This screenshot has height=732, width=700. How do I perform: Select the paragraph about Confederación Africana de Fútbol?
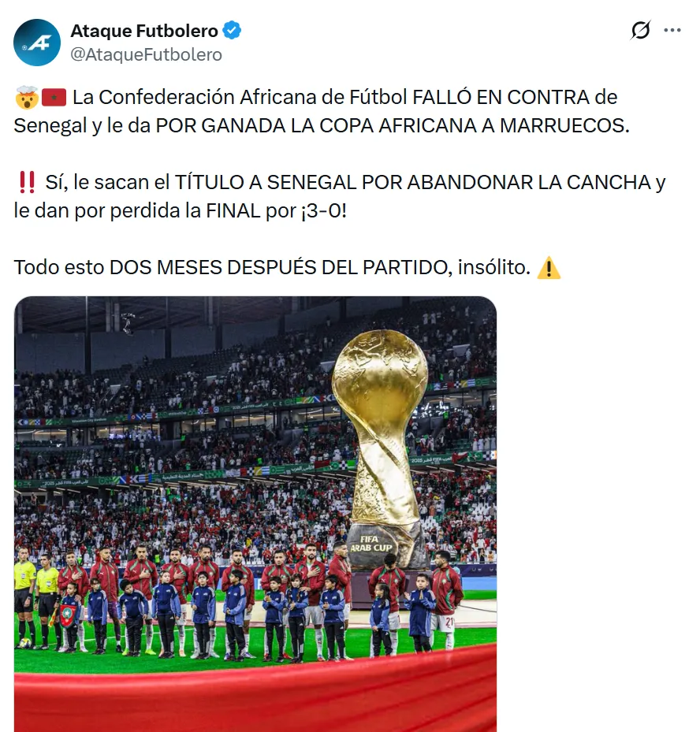322,112
